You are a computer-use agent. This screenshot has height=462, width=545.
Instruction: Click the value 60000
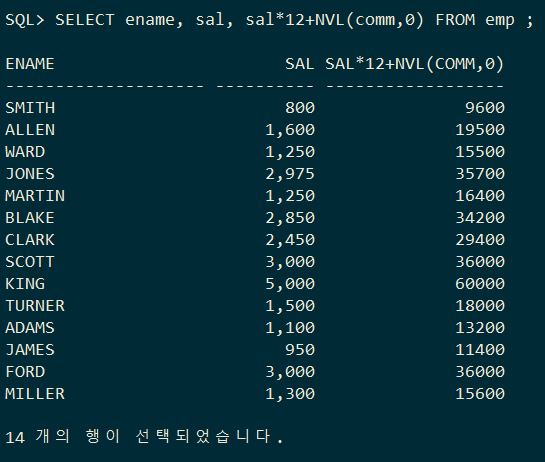pos(480,284)
